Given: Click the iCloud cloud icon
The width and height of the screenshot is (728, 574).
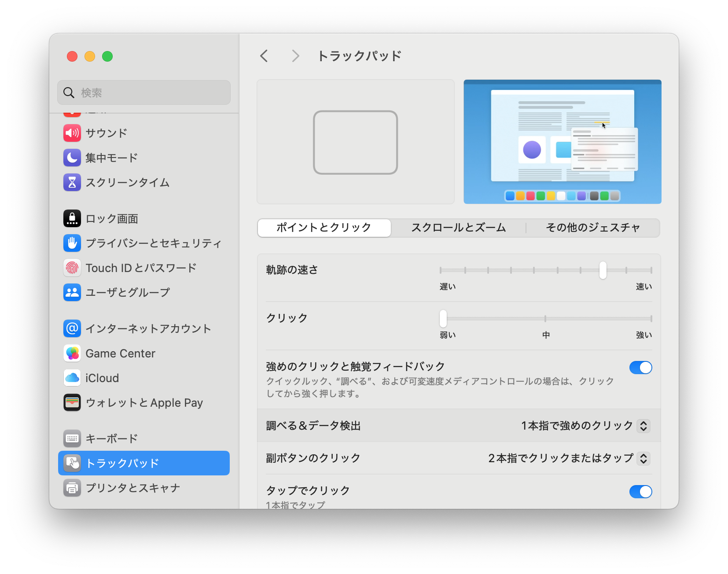Looking at the screenshot, I should (x=72, y=378).
